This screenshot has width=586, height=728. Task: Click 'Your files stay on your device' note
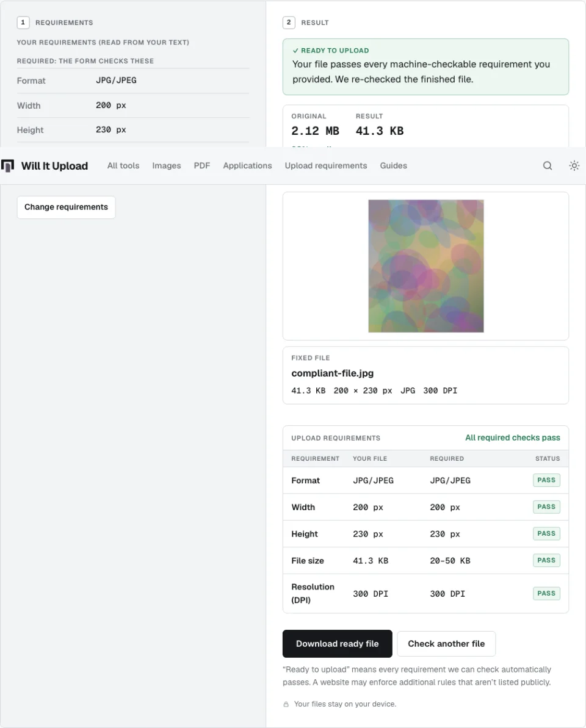click(345, 704)
